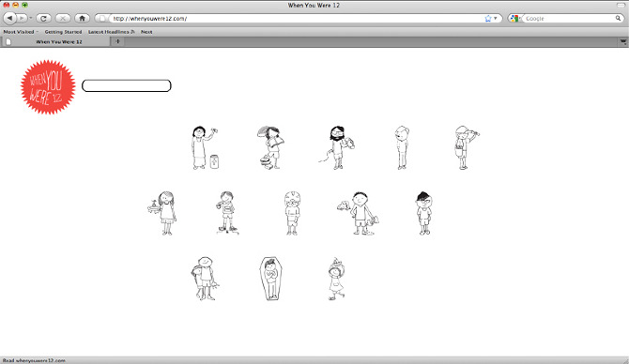Image resolution: width=629 pixels, height=364 pixels.
Task: Focus the URL address bar
Action: [297, 19]
